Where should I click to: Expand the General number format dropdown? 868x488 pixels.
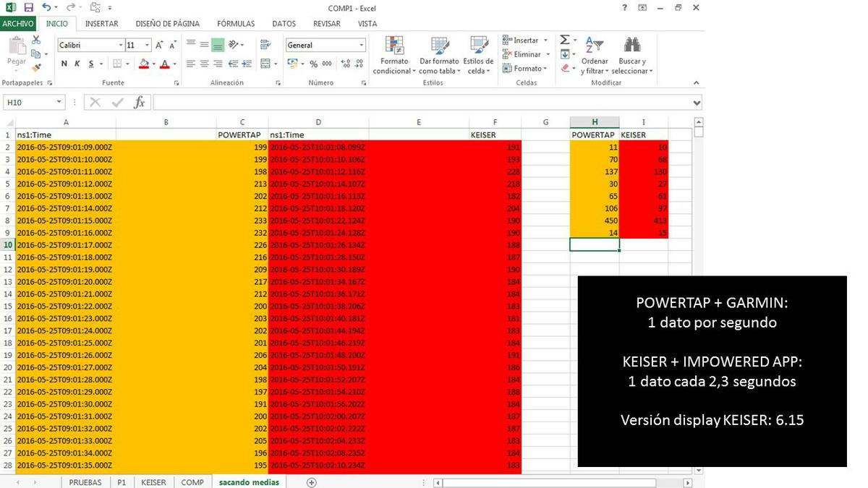point(362,45)
